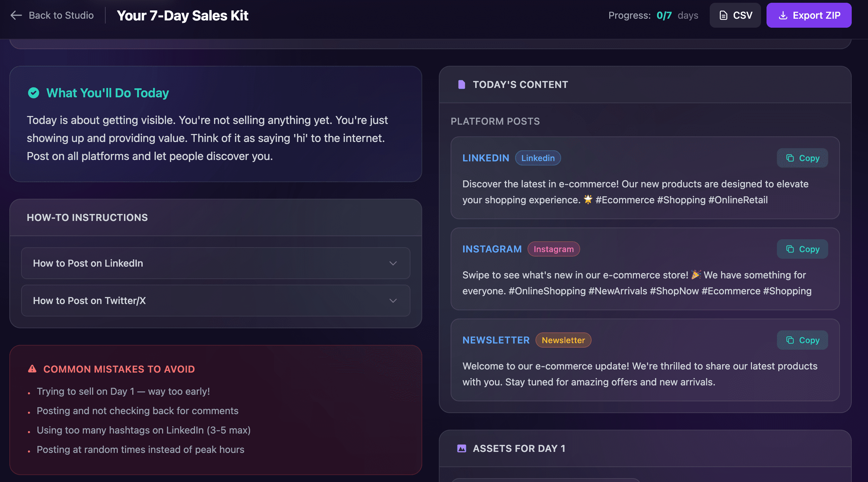Click the Instagram post body text
868x482 pixels.
click(637, 283)
